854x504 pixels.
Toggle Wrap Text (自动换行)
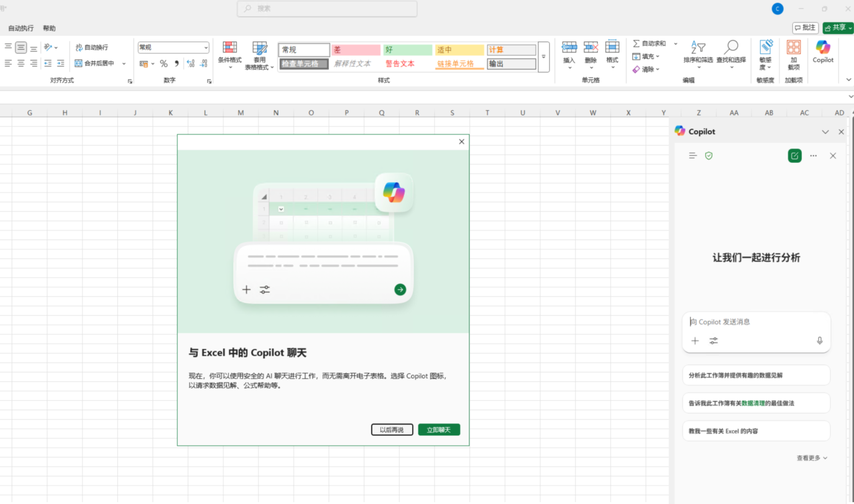(x=92, y=47)
